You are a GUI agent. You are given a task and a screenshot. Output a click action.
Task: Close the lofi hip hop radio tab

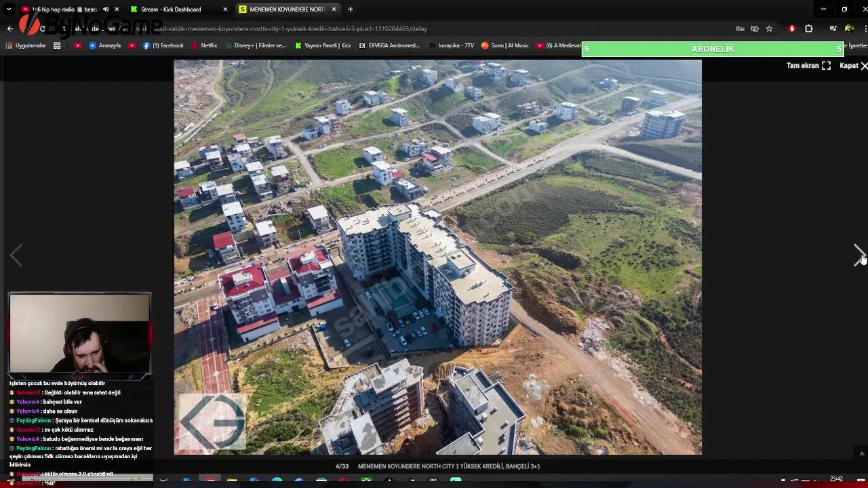[117, 9]
